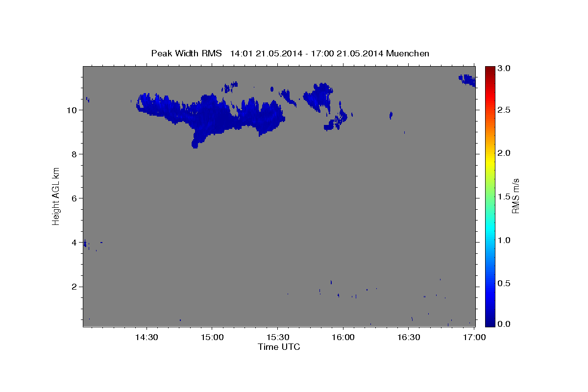Click the height axis label '10'
The width and height of the screenshot is (588, 392).
[x=71, y=110]
